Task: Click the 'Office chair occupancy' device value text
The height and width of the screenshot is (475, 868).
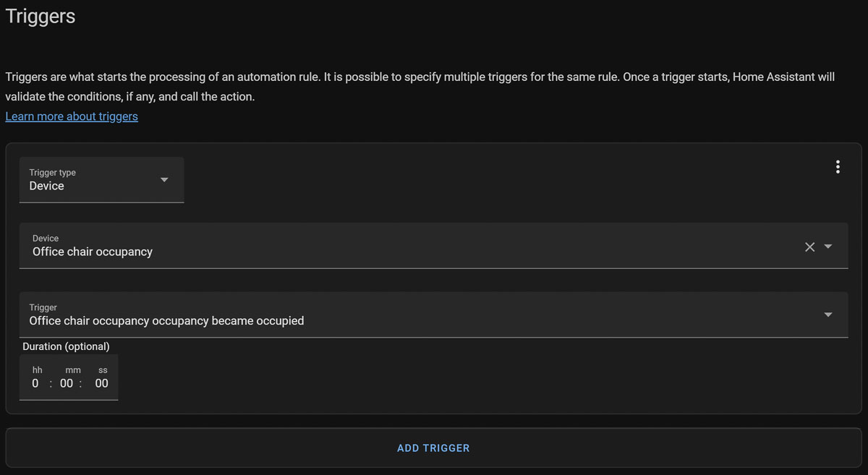Action: click(x=93, y=252)
